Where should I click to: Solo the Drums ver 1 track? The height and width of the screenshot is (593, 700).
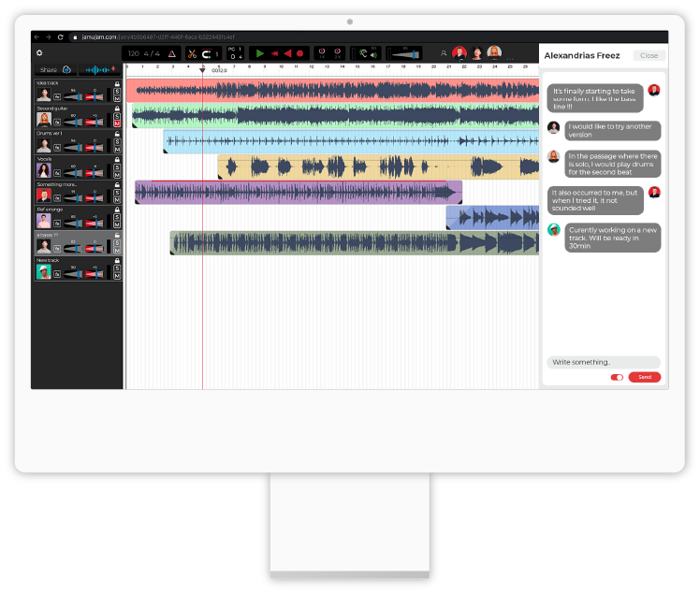117,141
